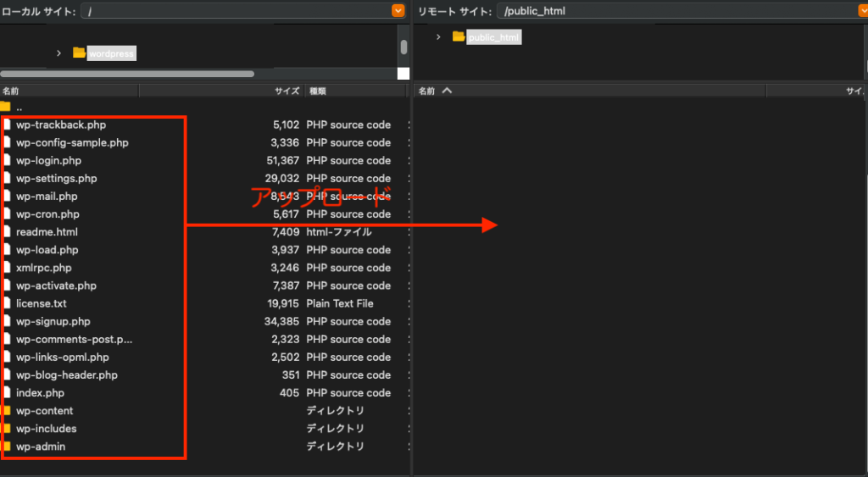Image resolution: width=868 pixels, height=477 pixels.
Task: Expand the public_html tree node
Action: tap(438, 36)
